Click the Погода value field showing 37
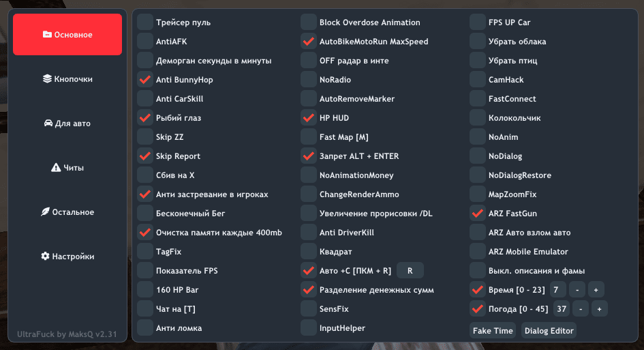Image resolution: width=644 pixels, height=350 pixels. pyautogui.click(x=562, y=309)
